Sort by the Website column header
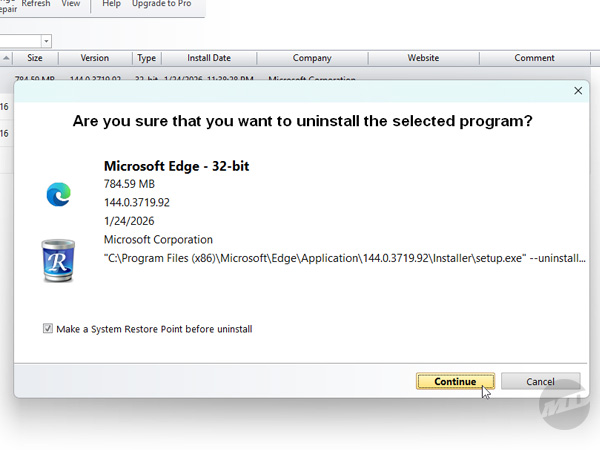The image size is (600, 450). click(423, 58)
